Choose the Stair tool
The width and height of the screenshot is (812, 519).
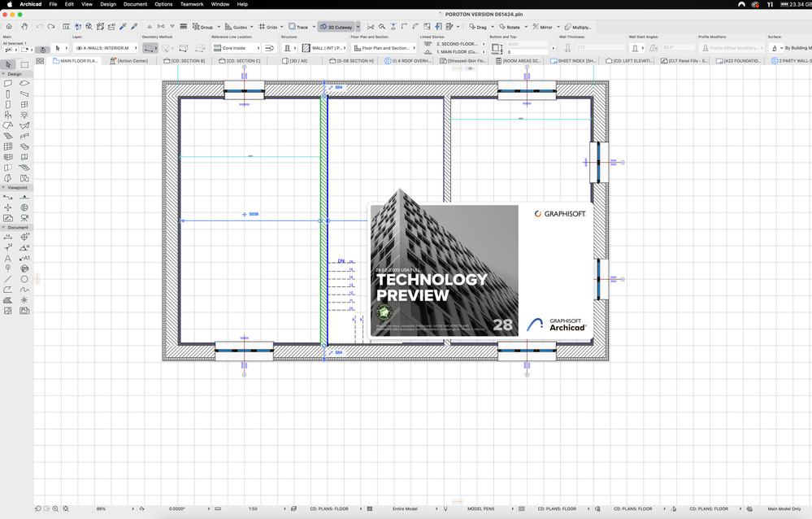coord(8,136)
